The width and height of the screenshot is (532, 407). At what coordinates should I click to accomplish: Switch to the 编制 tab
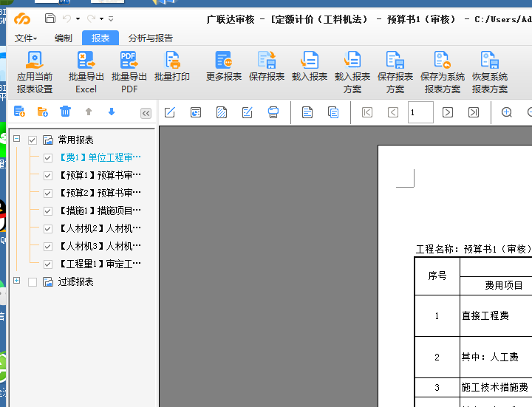pyautogui.click(x=64, y=38)
